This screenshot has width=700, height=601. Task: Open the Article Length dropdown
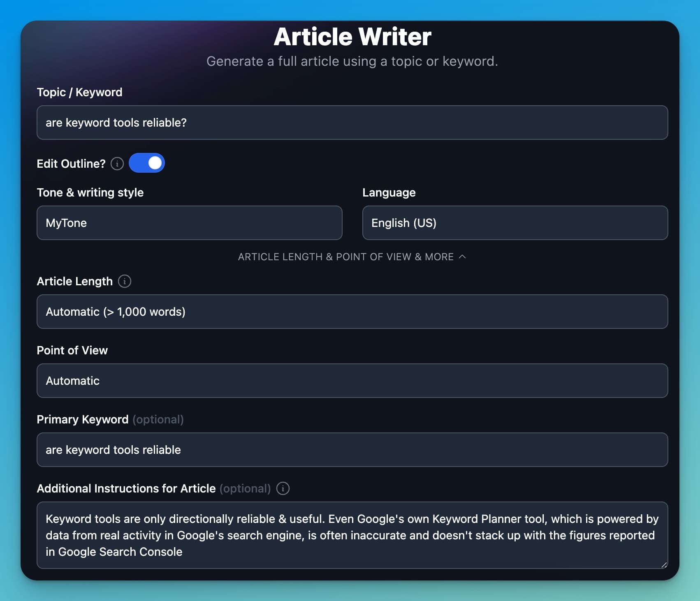click(352, 312)
